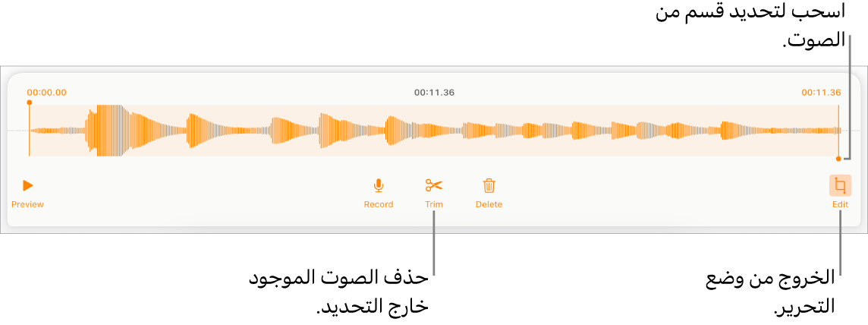
Task: Click the left selection handle dot
Action: pyautogui.click(x=30, y=103)
